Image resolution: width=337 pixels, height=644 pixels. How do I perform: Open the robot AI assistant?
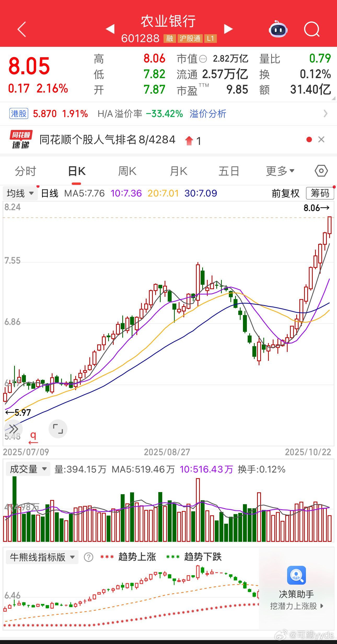pos(278,29)
